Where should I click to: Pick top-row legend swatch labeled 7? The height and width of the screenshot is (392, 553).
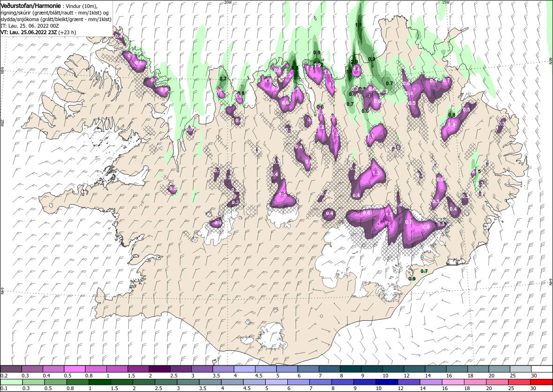click(330, 370)
